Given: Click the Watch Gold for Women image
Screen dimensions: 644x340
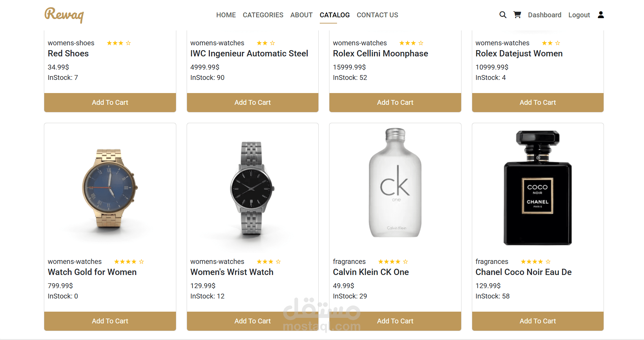Looking at the screenshot, I should pos(110,189).
